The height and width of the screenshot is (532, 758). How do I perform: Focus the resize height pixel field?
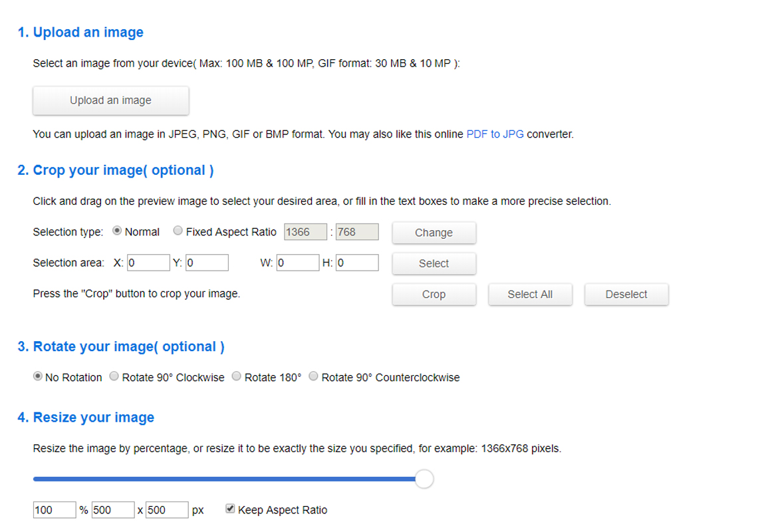[x=168, y=510]
